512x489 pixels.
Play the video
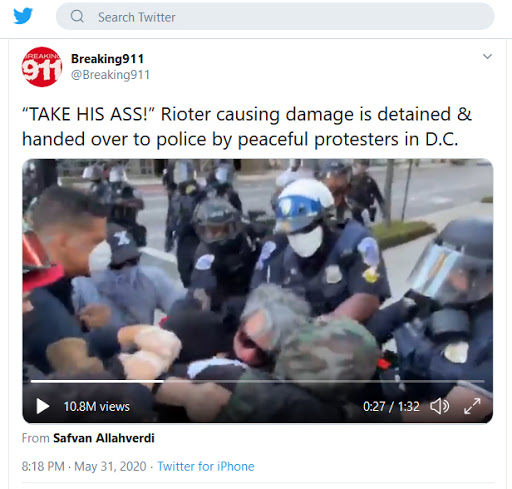[x=42, y=406]
